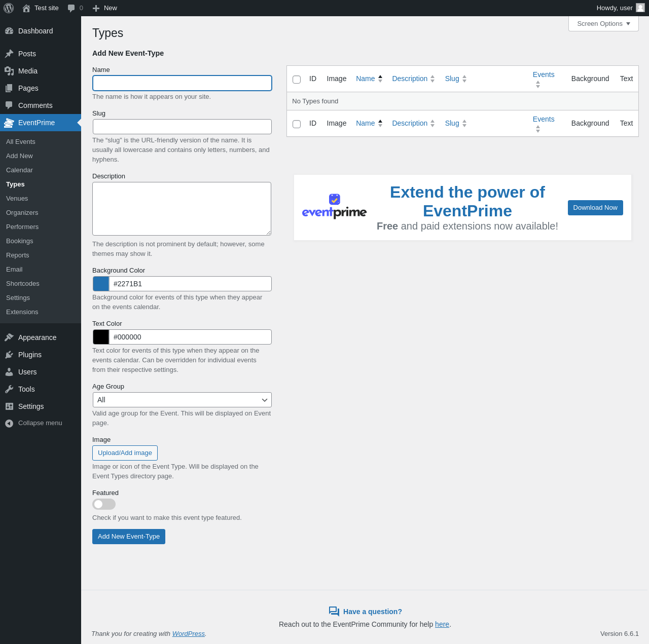Open Media via its sidebar icon
649x644 pixels.
coord(9,71)
